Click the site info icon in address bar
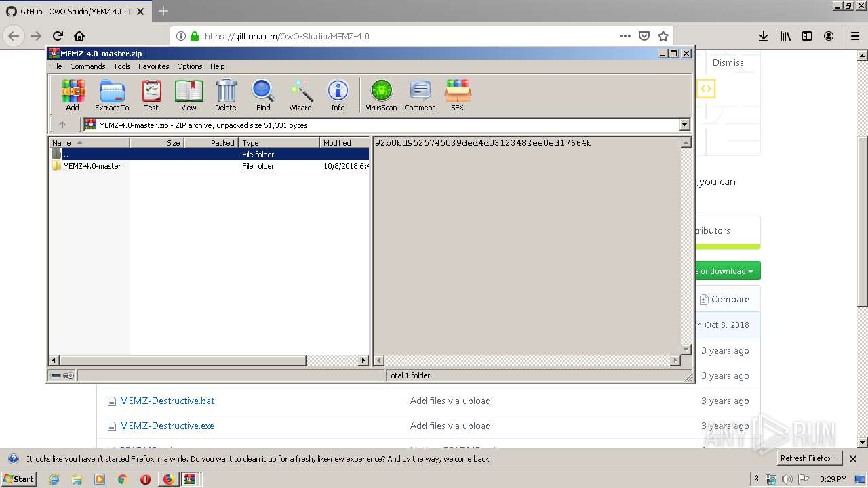The height and width of the screenshot is (488, 868). point(181,36)
